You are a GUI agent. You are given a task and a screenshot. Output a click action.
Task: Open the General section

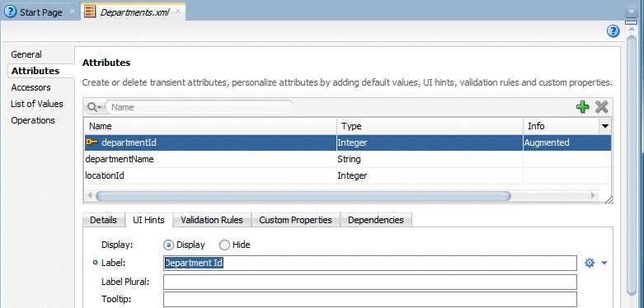26,54
